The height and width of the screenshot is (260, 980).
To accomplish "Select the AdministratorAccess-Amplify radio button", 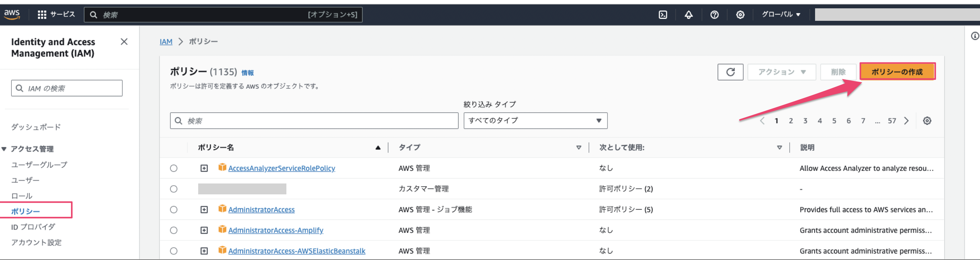I will point(174,230).
